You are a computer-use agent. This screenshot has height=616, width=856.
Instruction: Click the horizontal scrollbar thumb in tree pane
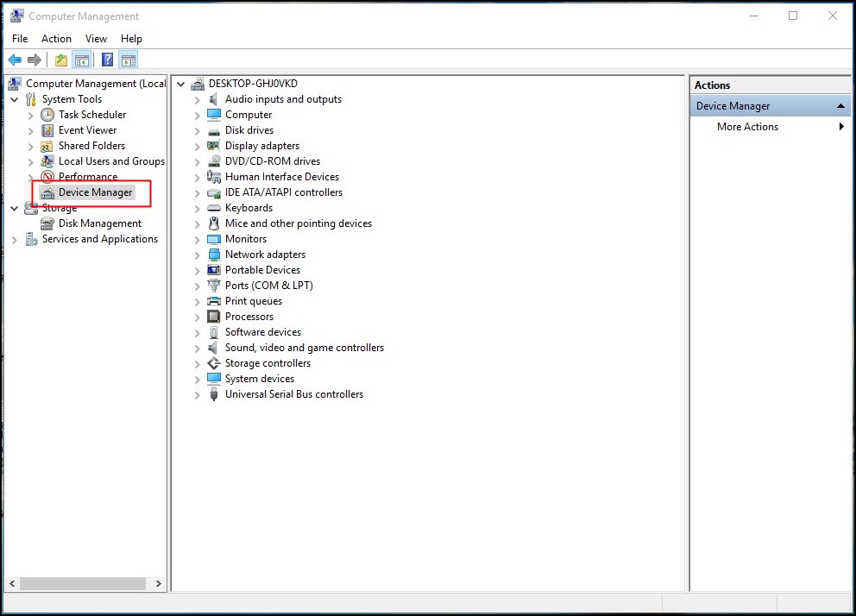83,584
